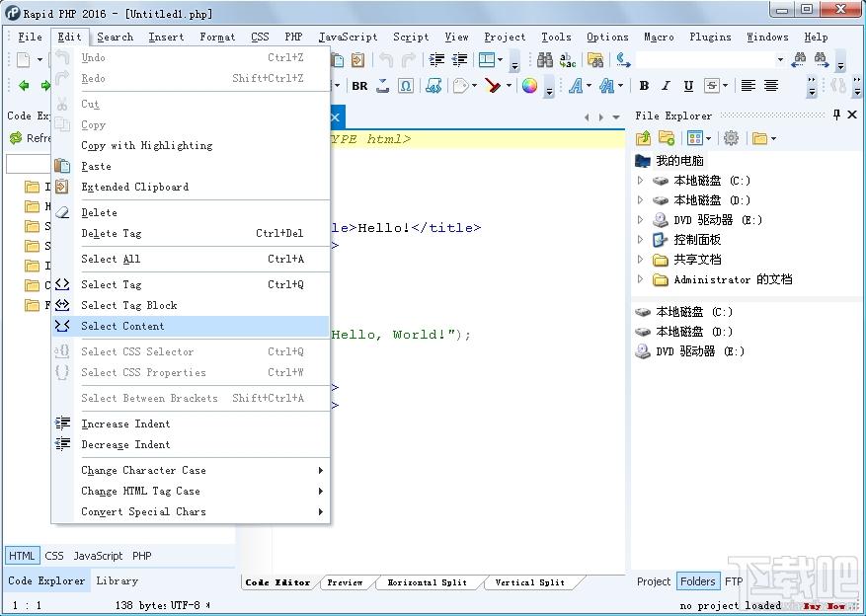Screen dimensions: 866x616
Task: Switch to the Preview tab
Action: [x=345, y=582]
